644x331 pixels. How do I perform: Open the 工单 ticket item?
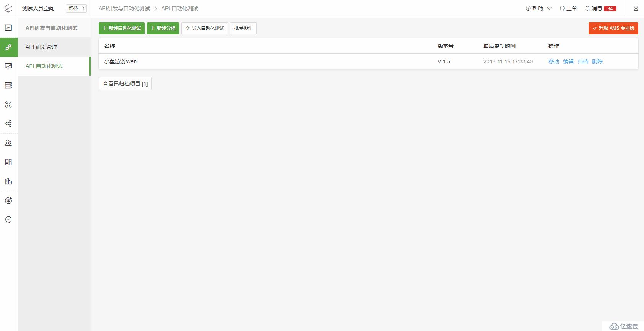click(x=568, y=8)
